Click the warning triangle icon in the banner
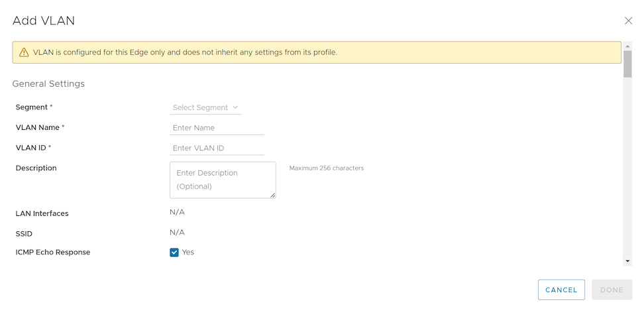Image resolution: width=644 pixels, height=310 pixels. (24, 52)
